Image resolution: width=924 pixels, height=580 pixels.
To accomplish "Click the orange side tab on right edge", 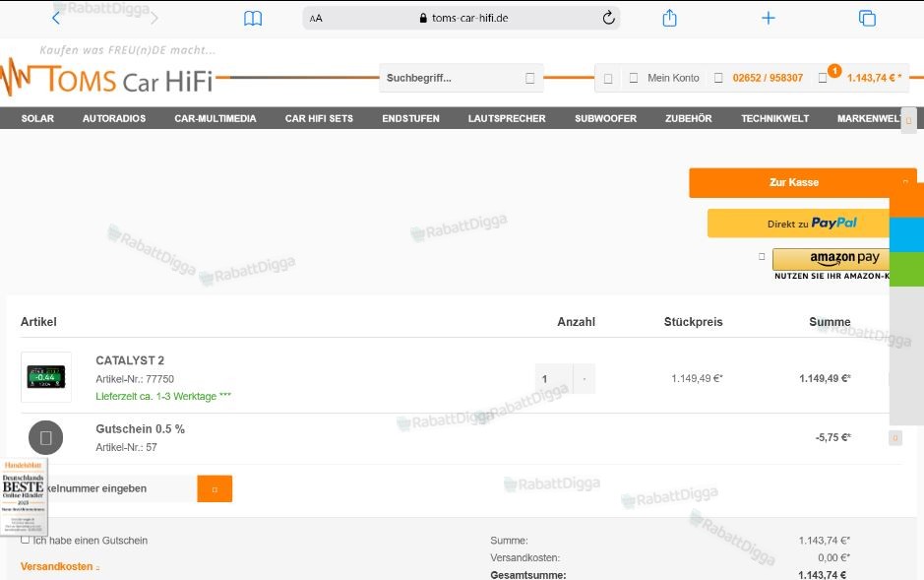I will tap(906, 202).
